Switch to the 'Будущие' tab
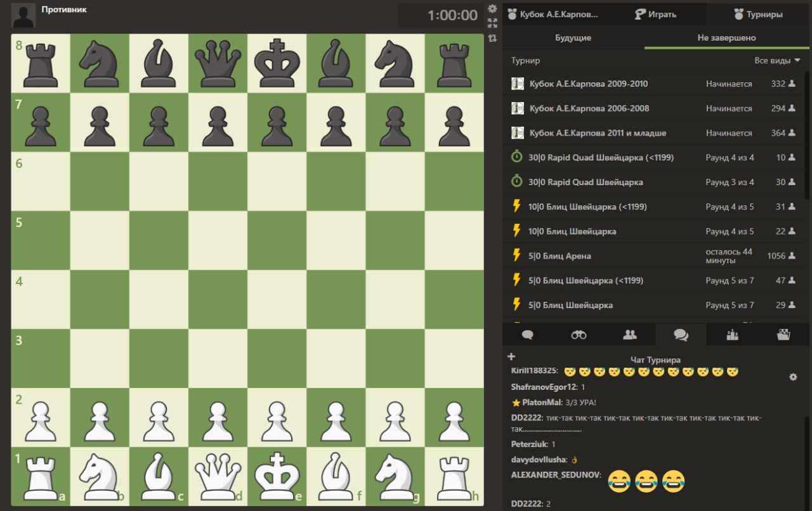812x511 pixels. coord(573,38)
